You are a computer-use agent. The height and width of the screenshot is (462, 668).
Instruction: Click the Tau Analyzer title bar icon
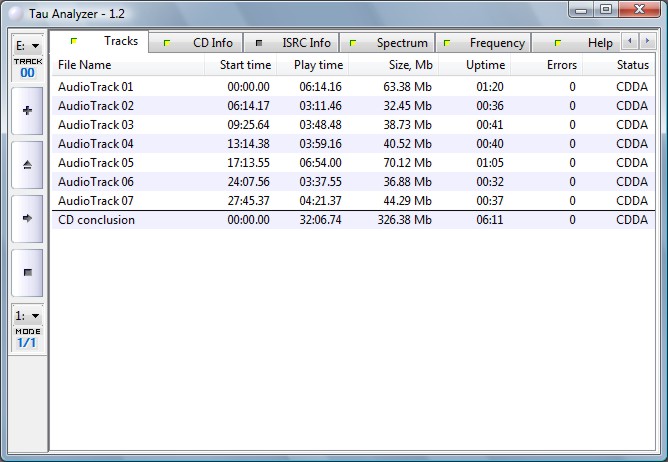point(14,10)
